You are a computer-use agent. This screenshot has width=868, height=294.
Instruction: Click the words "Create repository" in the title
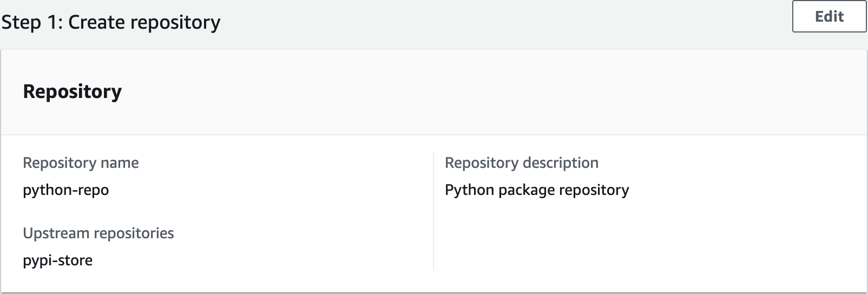coord(144,22)
